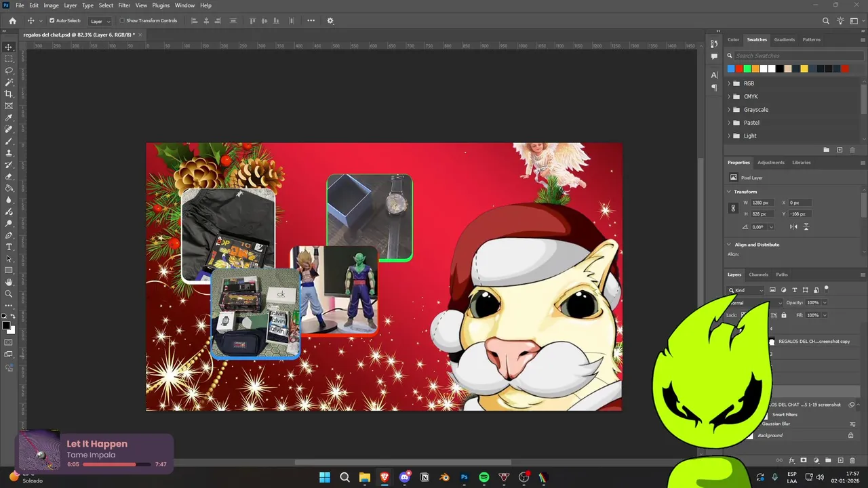Select the Frame tool
The width and height of the screenshot is (868, 488).
(9, 106)
